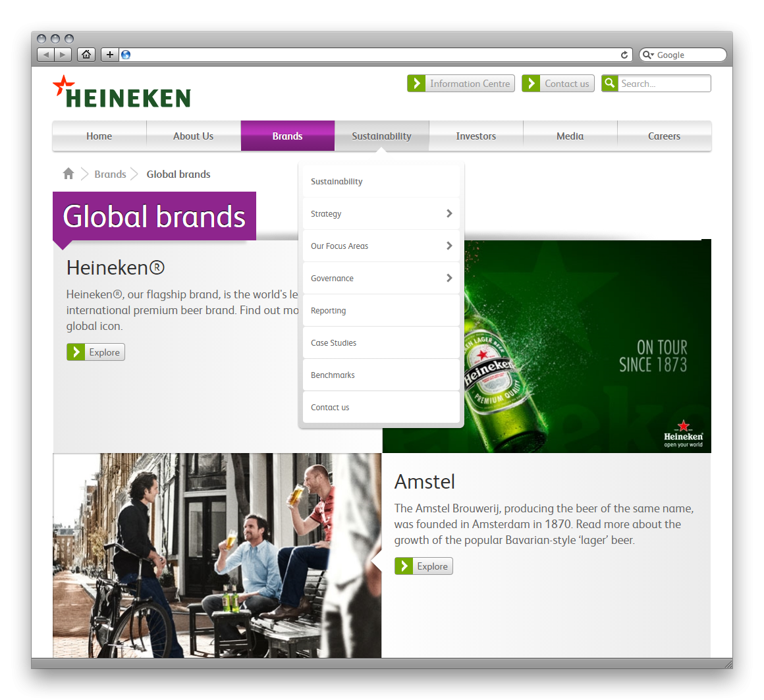The image size is (764, 700).
Task: Click the reload page icon
Action: pyautogui.click(x=624, y=55)
